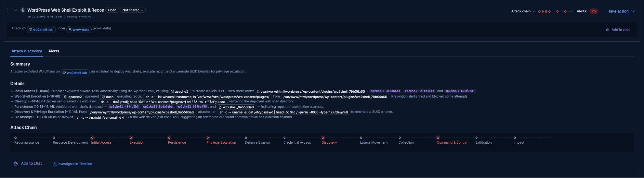This screenshot has width=644, height=178.
Task: Switch to the Attack discovery tab
Action: click(26, 51)
